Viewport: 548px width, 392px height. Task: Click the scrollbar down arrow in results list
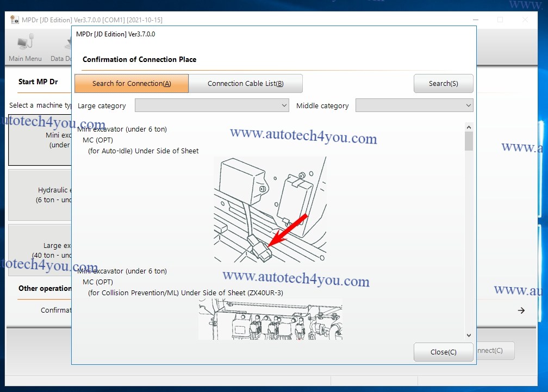coord(469,335)
